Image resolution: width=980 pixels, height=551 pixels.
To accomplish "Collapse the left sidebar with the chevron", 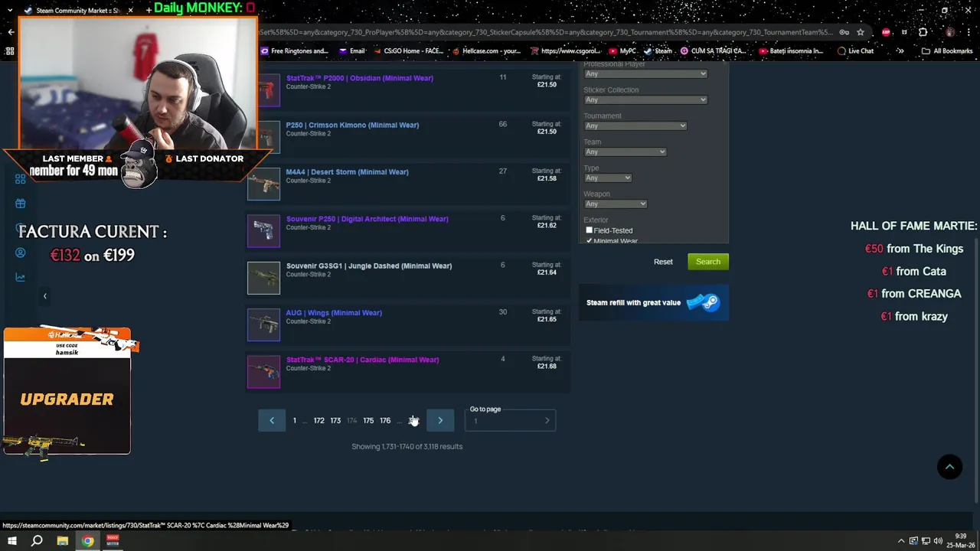I will (x=44, y=296).
